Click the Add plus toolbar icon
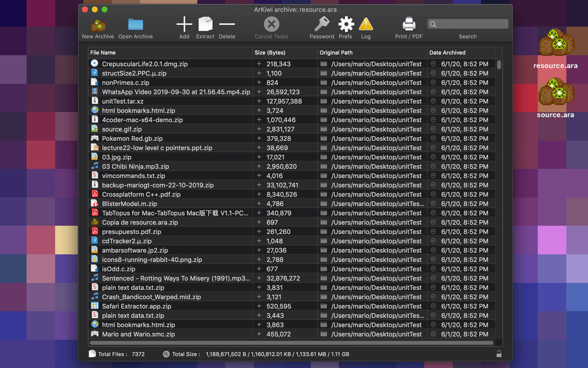Viewport: 588px width, 368px height. (184, 25)
